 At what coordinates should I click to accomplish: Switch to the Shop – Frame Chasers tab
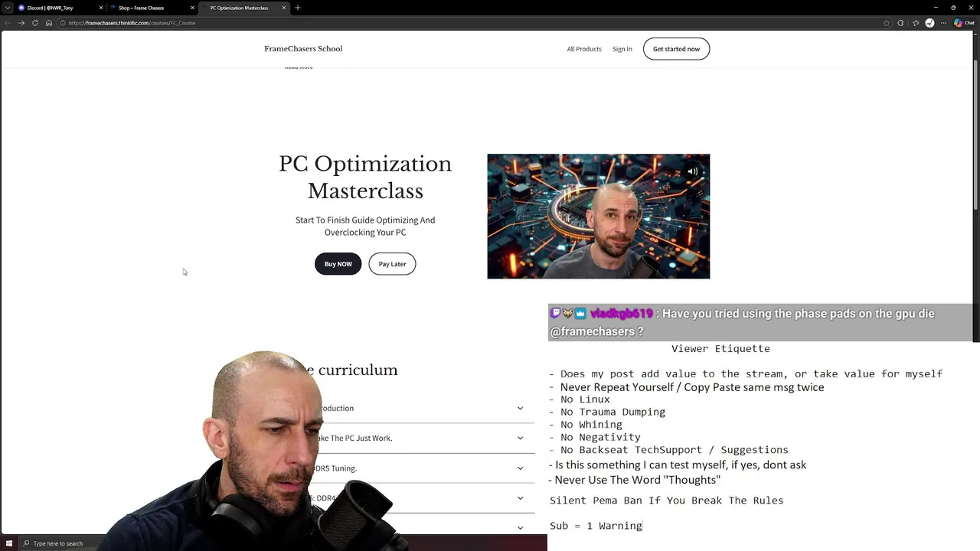point(152,8)
